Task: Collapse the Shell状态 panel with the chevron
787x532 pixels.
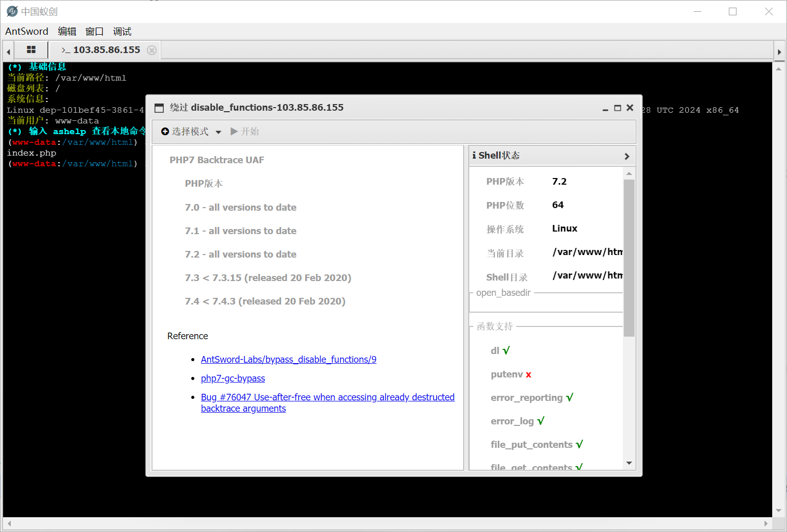Action: click(627, 156)
